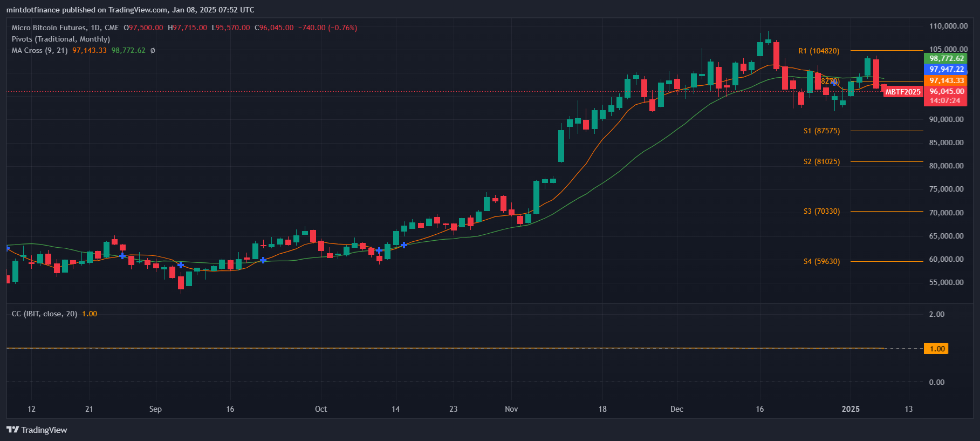The width and height of the screenshot is (980, 441).
Task: Click the mintdotfinance published header text
Action: coord(131,10)
